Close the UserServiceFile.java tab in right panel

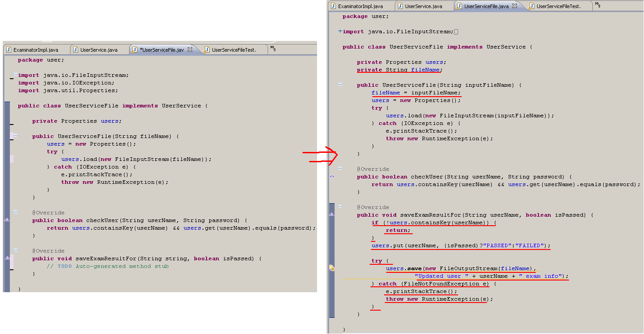[514, 7]
